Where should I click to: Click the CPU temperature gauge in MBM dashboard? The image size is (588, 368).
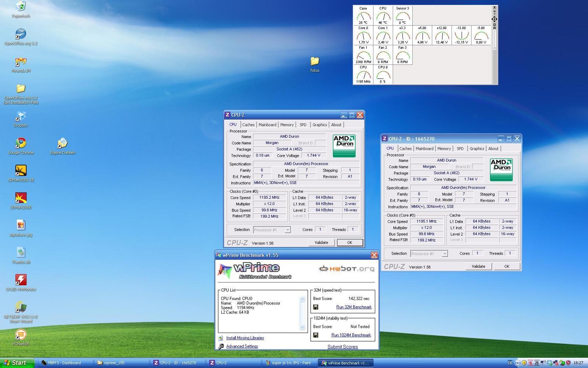tap(383, 15)
